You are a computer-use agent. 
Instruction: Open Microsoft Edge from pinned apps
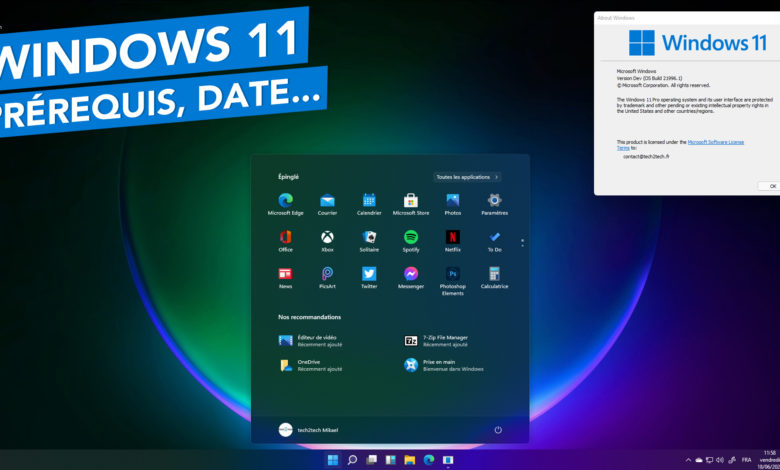286,204
